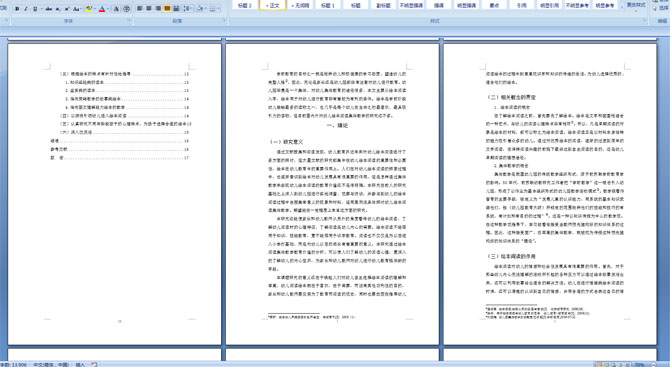This screenshot has width=670, height=367.
Task: Center the paragraph text
Action: click(x=149, y=9)
